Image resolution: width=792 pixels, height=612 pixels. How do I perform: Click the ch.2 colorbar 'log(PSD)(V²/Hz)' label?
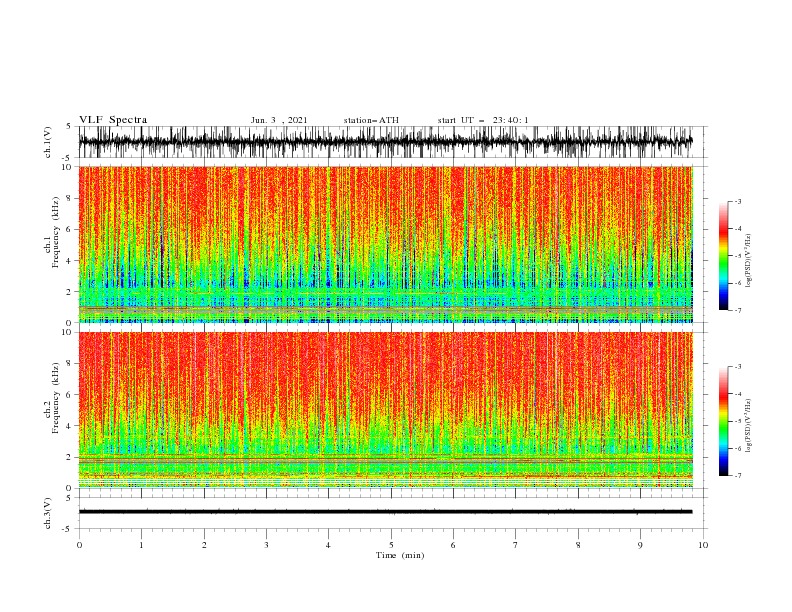coord(748,426)
